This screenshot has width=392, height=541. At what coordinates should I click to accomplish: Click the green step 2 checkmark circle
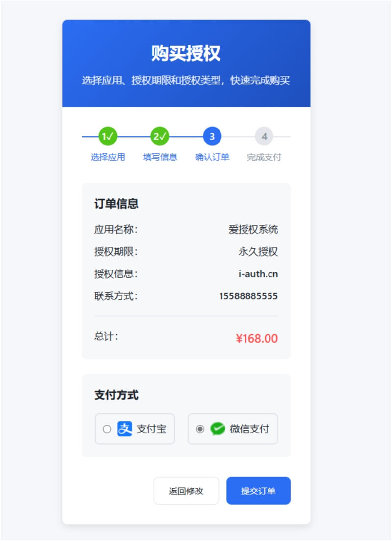point(160,136)
